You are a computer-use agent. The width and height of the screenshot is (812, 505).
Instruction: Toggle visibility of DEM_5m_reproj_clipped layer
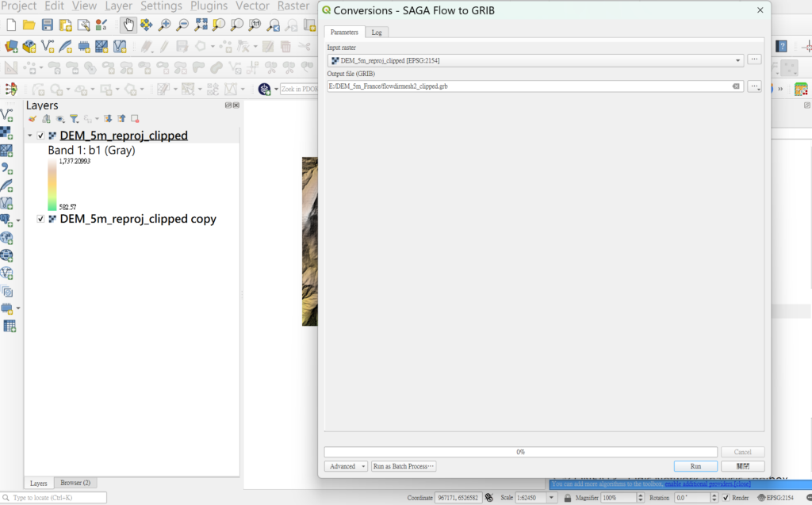point(41,136)
